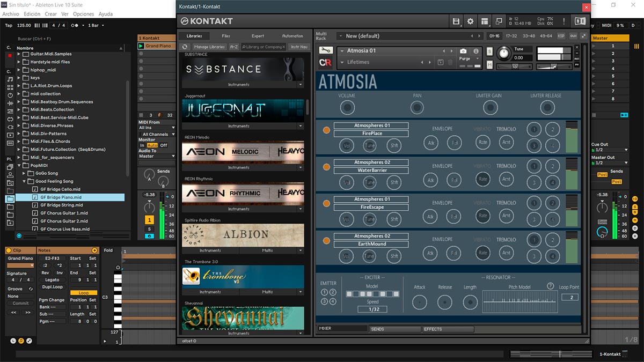The width and height of the screenshot is (644, 362).
Task: Click save snapshot icon beside Lifetimes
Action: pyautogui.click(x=441, y=62)
